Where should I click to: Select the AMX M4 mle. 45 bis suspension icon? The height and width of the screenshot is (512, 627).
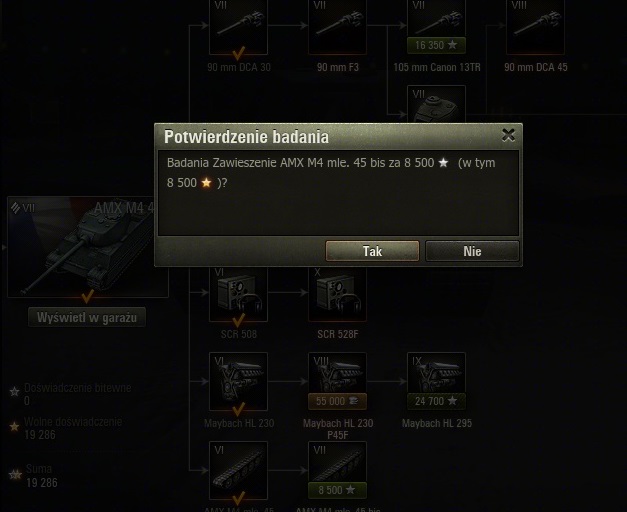pos(337,462)
